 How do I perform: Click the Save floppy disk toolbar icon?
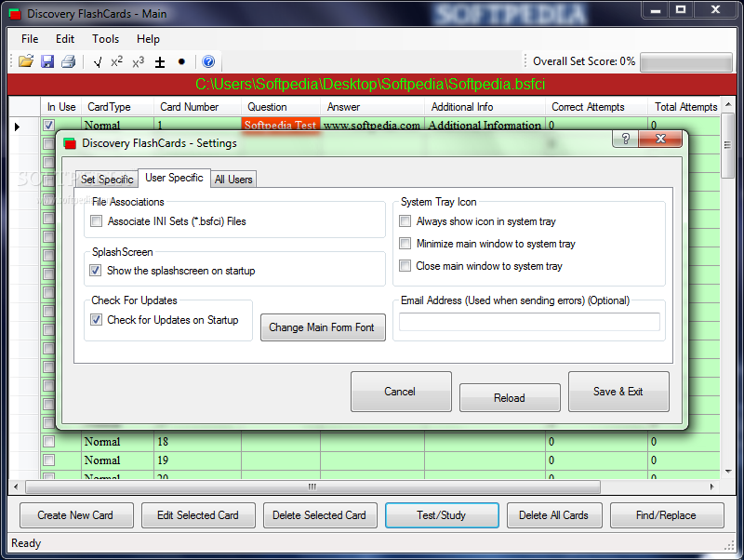47,61
